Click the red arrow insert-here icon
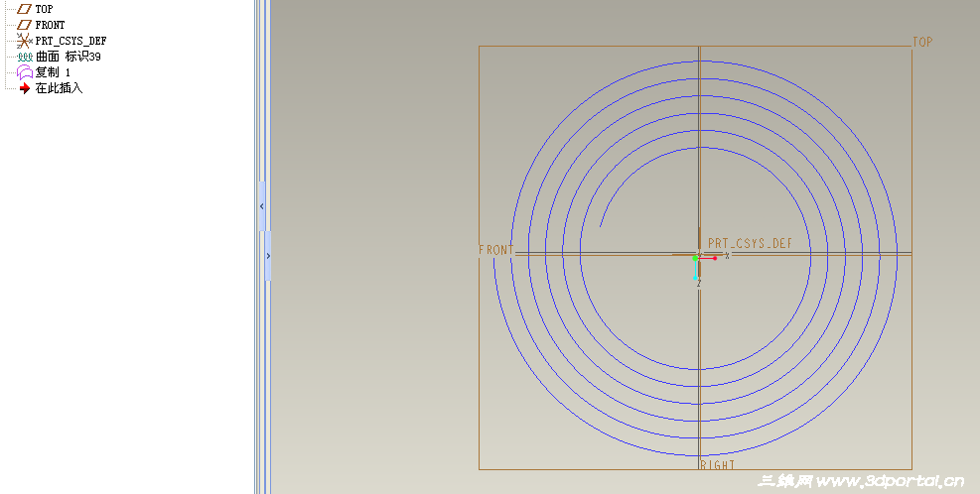This screenshot has width=980, height=494. 25,88
